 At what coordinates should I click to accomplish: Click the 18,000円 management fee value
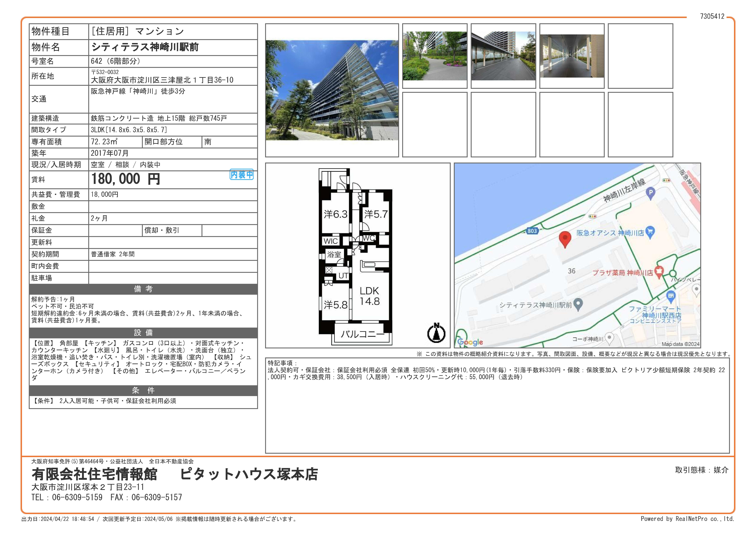[x=104, y=194]
